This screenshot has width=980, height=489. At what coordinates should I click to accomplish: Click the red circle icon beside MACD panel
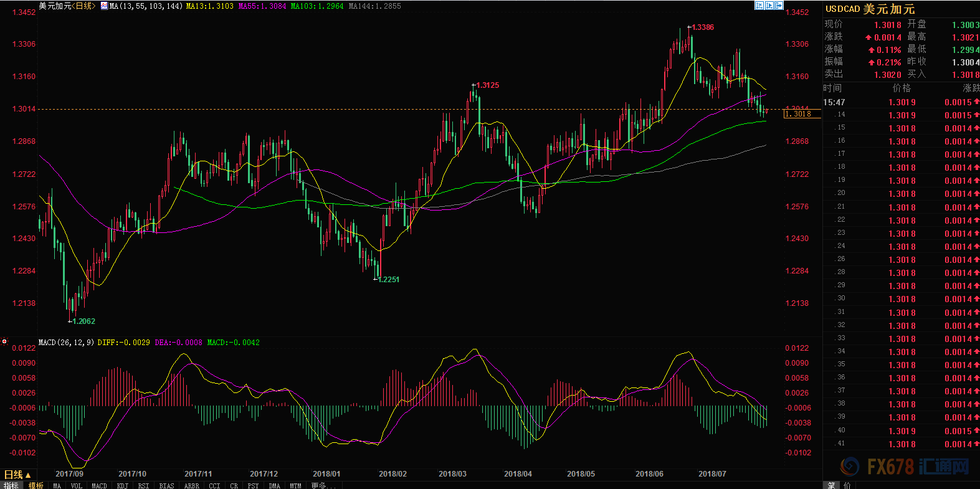(4, 341)
